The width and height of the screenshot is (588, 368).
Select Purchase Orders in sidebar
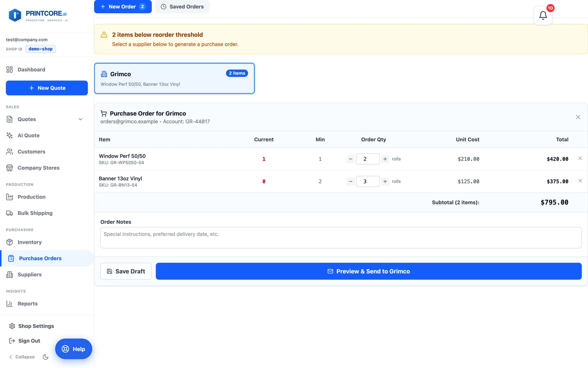(x=47, y=258)
